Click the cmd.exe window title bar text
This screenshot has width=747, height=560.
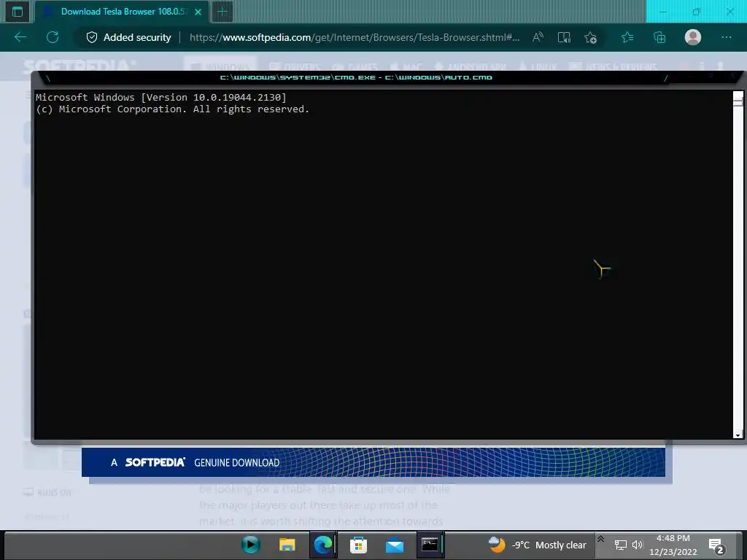(356, 77)
